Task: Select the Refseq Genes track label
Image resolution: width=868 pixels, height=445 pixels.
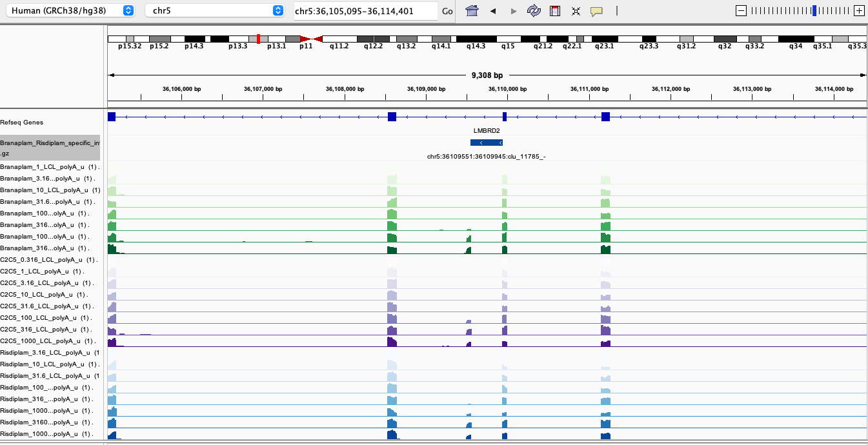Action: [22, 122]
